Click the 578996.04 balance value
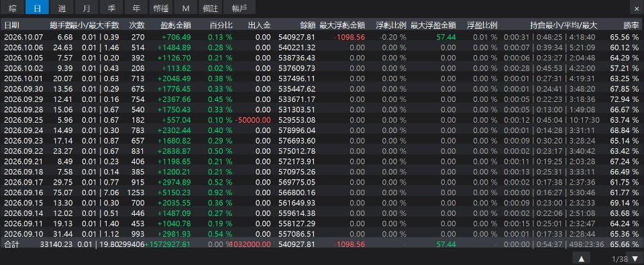This screenshot has height=265, width=644. 297,131
